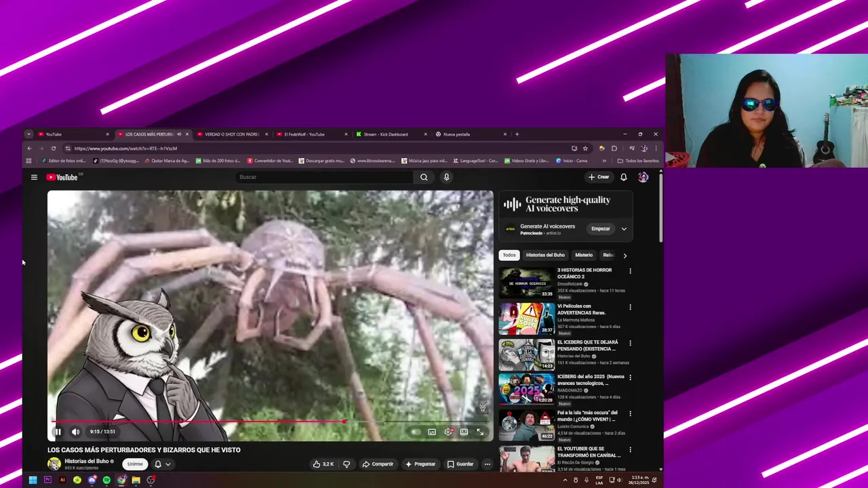Click the Empezar button on ad
Screen dimensions: 868x488
tap(601, 228)
